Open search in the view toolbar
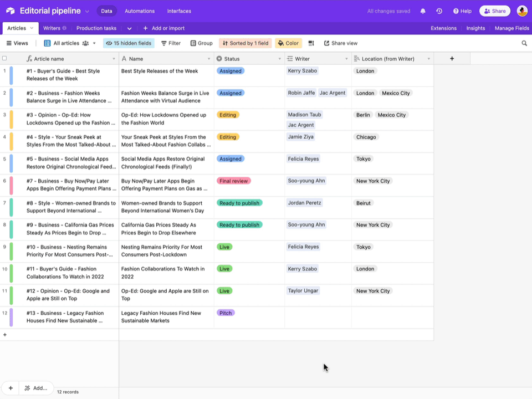The image size is (532, 399). click(524, 43)
